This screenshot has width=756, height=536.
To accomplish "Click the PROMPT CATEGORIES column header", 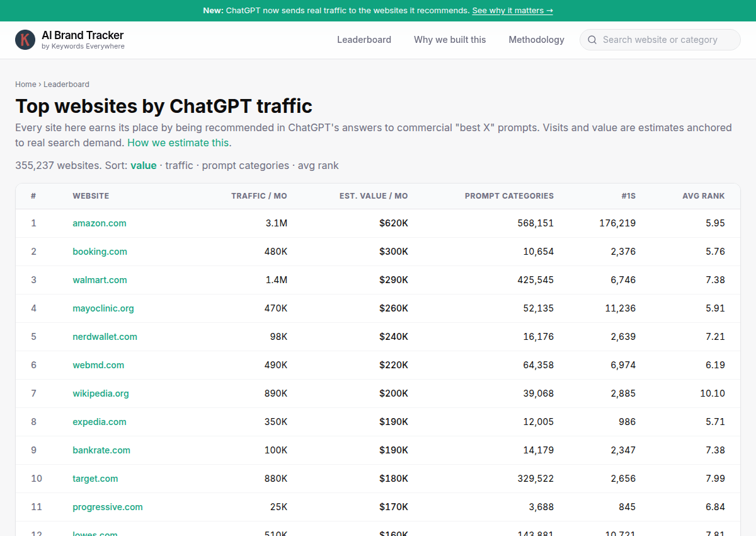I will tap(509, 196).
